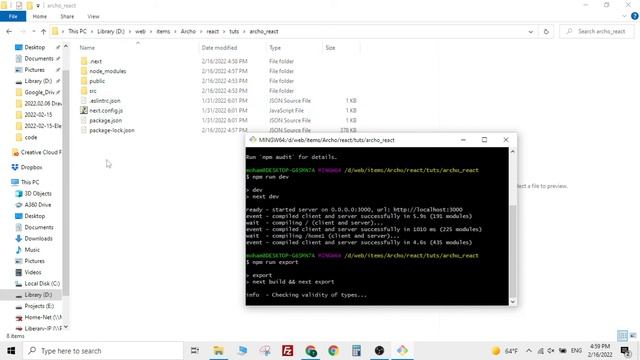Image resolution: width=640 pixels, height=360 pixels.
Task: Open Downloads under This PC
Action: (x=38, y=238)
